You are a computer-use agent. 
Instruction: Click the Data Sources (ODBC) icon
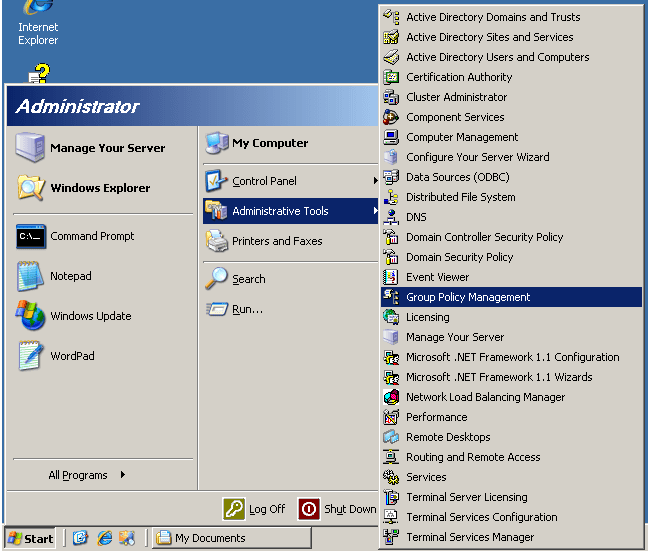click(391, 177)
